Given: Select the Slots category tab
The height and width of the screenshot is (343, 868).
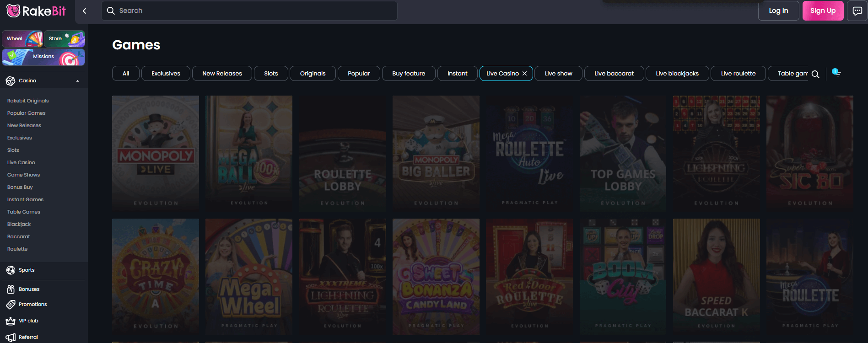Looking at the screenshot, I should [271, 74].
